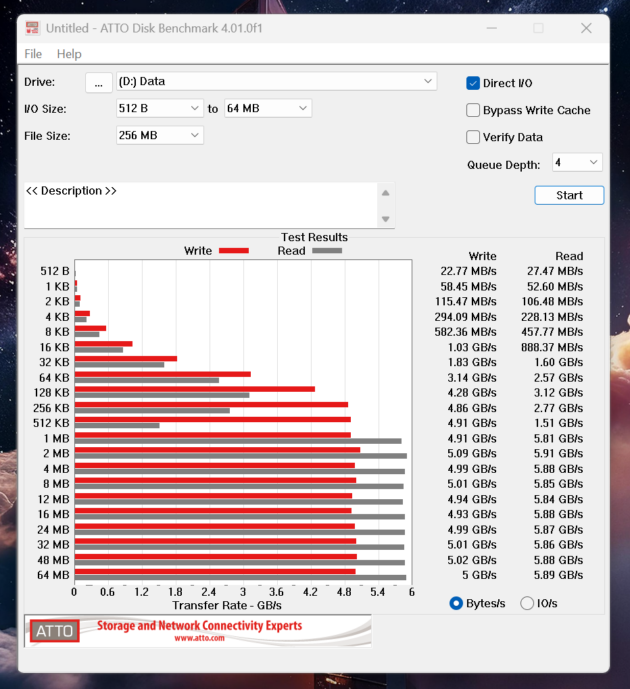Click the gray Read legend swatch
Viewport: 630px width, 689px height.
pyautogui.click(x=326, y=251)
